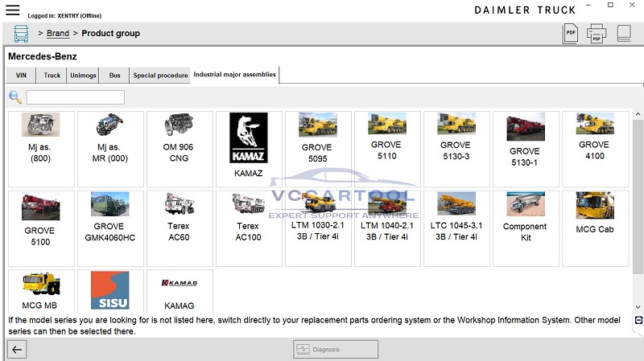Screen dimensions: 644x361
Task: Select Mj as. (800) engine tile
Action: tap(41, 149)
